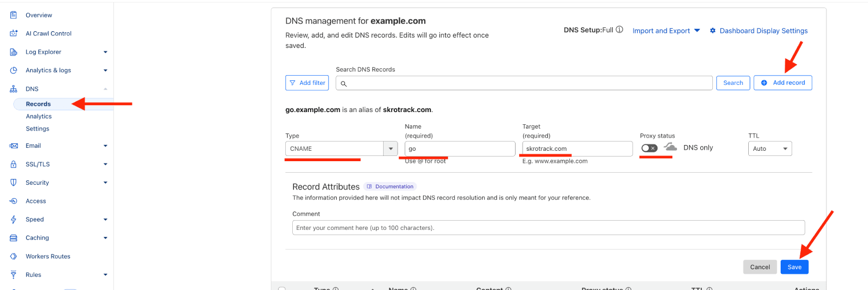Image resolution: width=868 pixels, height=290 pixels.
Task: Expand Analytics & logs section arrow
Action: [105, 70]
